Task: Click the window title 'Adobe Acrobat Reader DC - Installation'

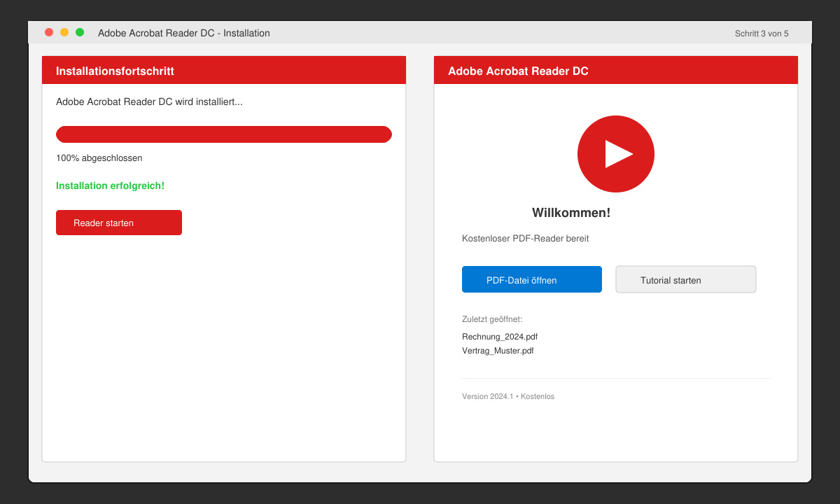Action: [184, 33]
